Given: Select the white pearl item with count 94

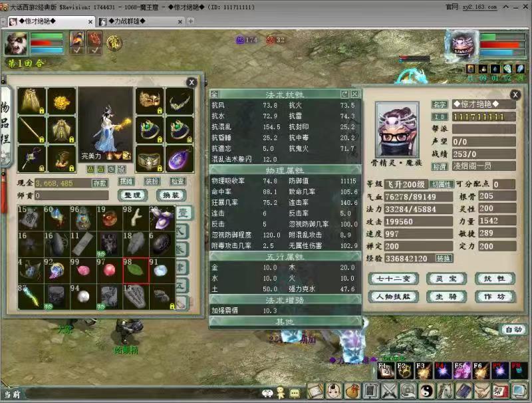Looking at the screenshot, I should [83, 297].
